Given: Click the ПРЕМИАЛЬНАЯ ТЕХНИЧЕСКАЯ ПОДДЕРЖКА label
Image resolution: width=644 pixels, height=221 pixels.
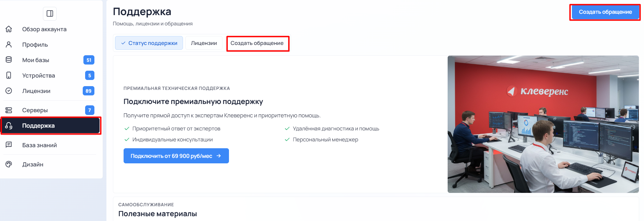Looking at the screenshot, I should 177,88.
